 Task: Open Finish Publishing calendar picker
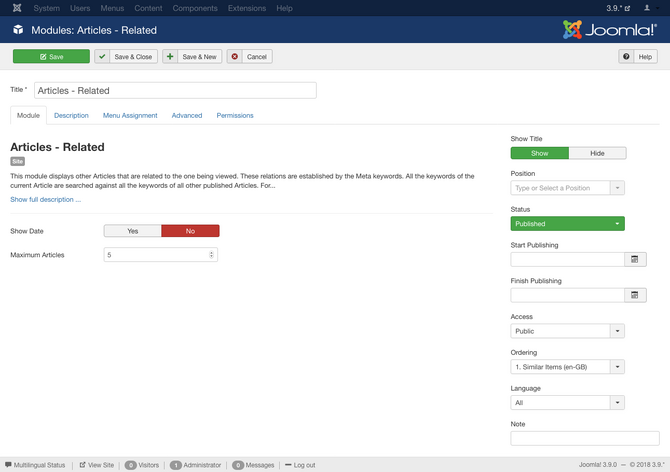(635, 295)
